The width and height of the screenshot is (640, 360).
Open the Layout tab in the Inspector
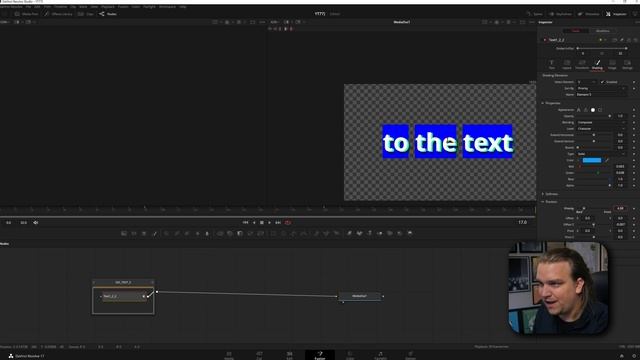(567, 64)
